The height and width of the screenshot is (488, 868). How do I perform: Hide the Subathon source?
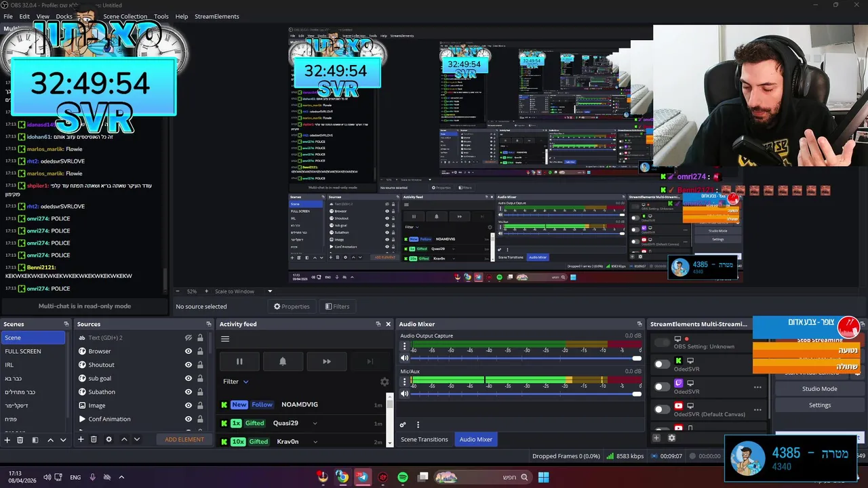[189, 392]
